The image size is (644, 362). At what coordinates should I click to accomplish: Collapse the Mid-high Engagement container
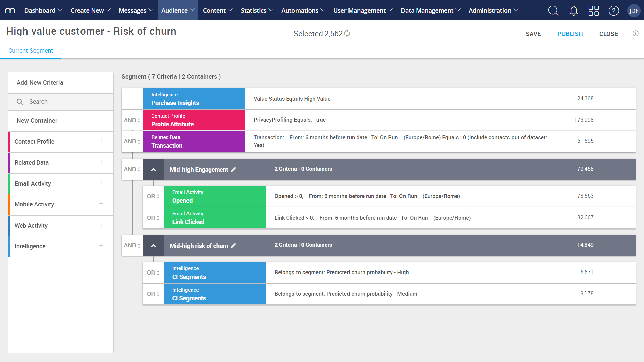(x=153, y=169)
